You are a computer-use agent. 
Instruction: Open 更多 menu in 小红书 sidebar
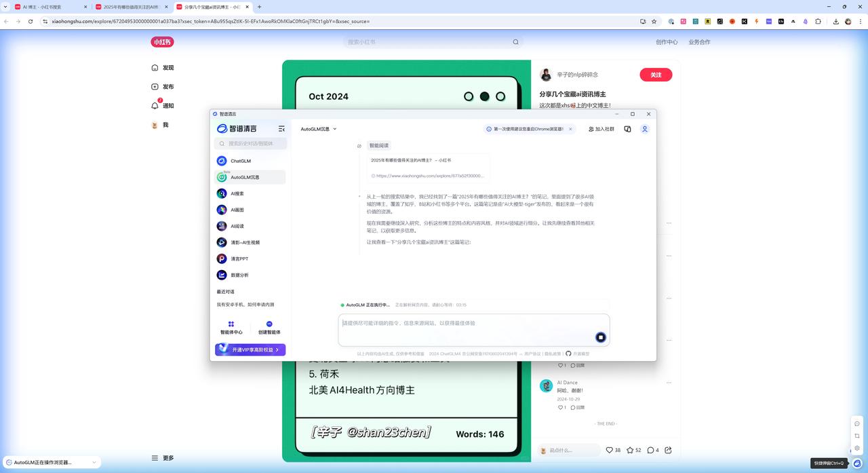(163, 458)
